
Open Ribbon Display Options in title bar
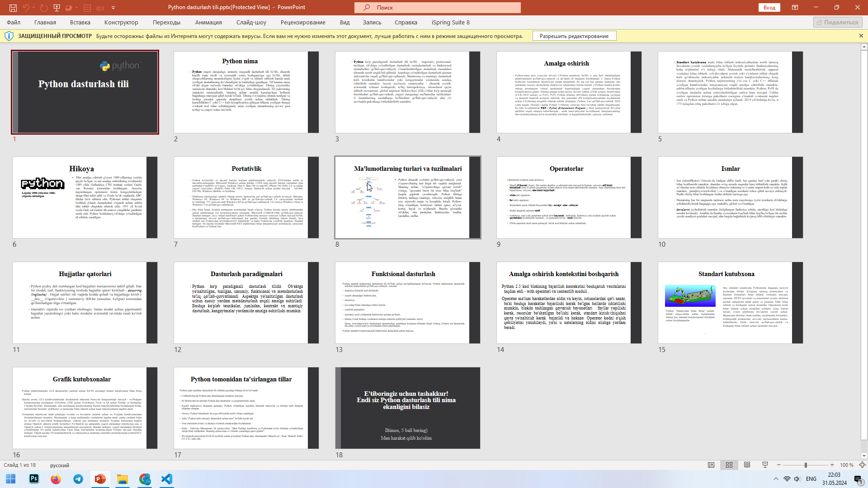(795, 8)
